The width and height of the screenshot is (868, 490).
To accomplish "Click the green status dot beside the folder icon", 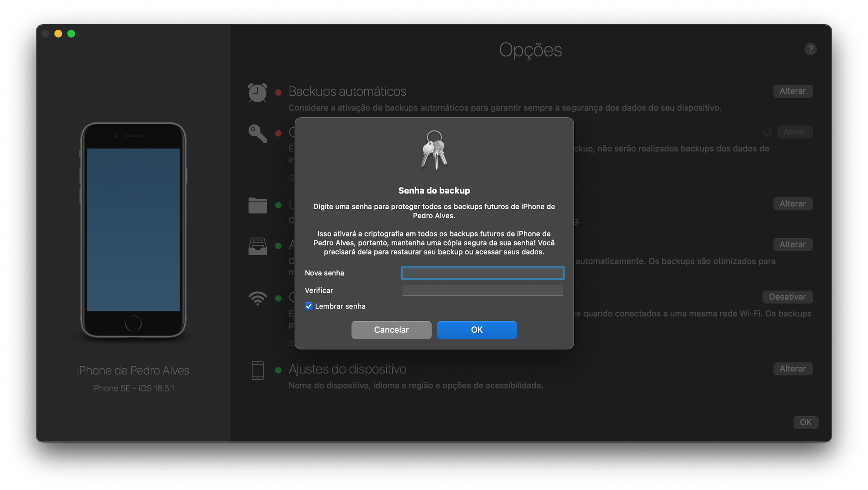I will coord(279,205).
